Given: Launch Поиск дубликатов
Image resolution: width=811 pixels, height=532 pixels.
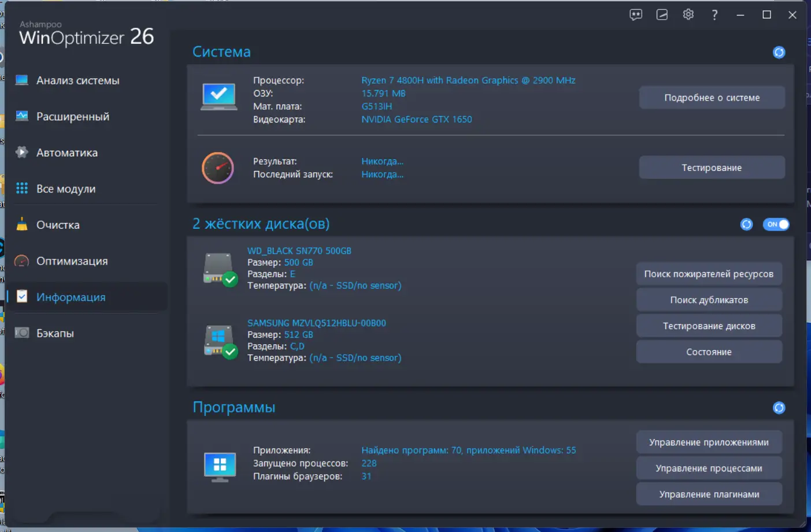Looking at the screenshot, I should click(709, 300).
